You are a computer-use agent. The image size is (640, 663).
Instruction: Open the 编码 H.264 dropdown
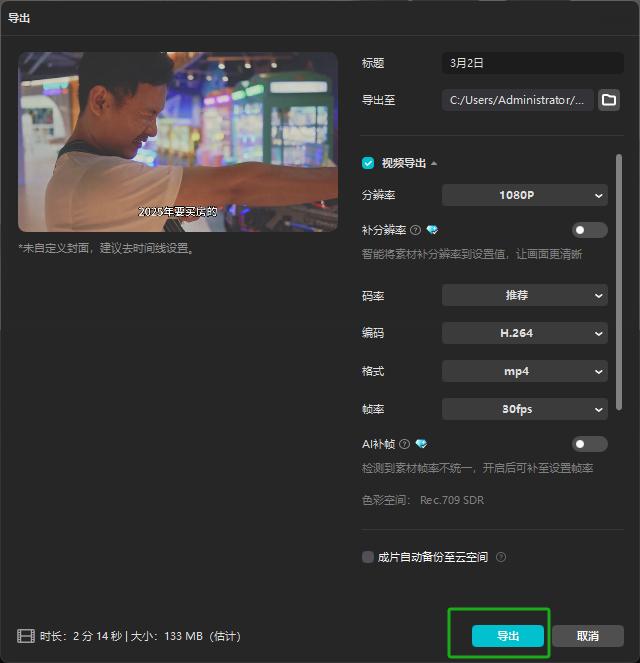pos(525,333)
